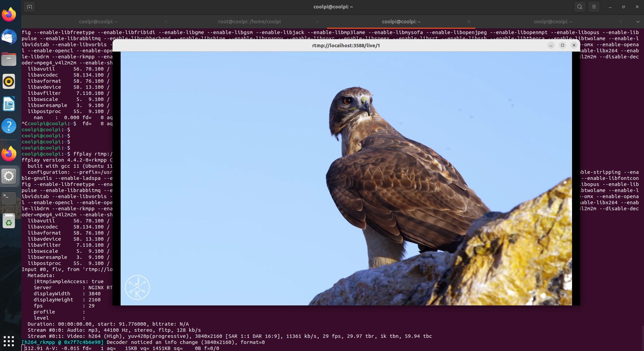Minimize the ffplay rtmp video window
The height and width of the screenshot is (351, 644).
pyautogui.click(x=551, y=45)
